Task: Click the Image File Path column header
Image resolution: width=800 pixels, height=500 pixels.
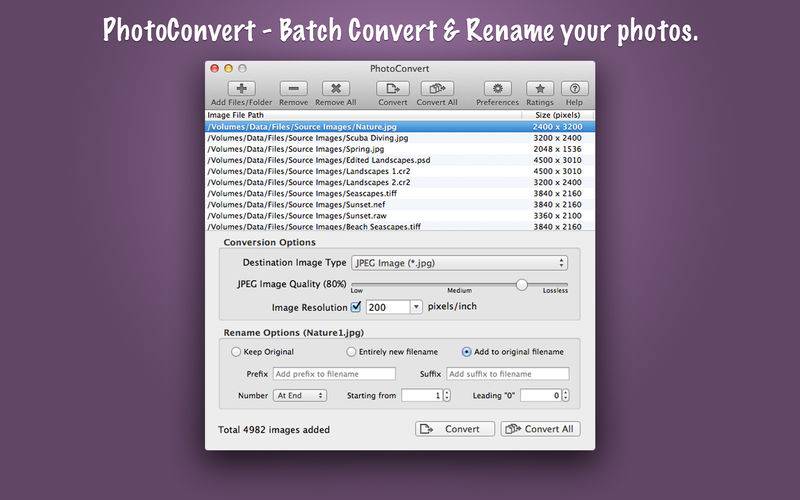Action: [363, 115]
